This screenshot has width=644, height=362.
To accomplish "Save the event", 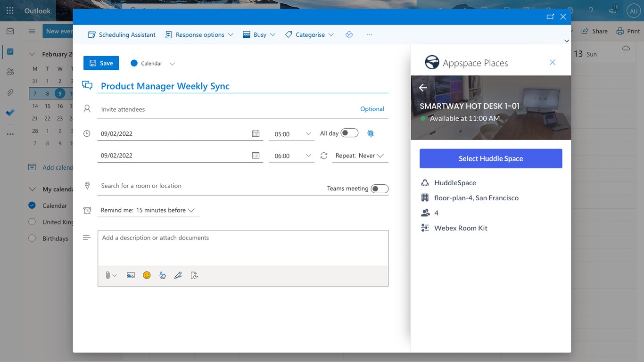I will click(x=101, y=63).
